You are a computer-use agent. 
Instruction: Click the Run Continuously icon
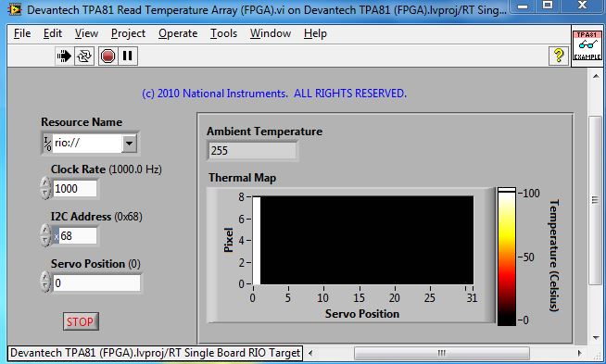click(84, 56)
